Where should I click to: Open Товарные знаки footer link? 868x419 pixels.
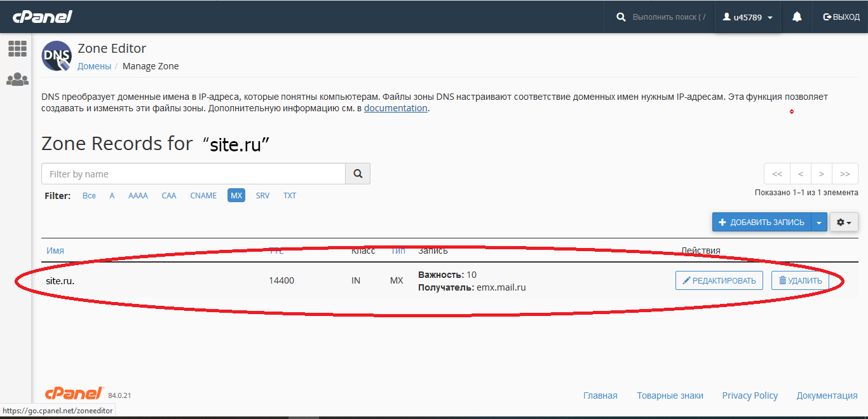(670, 395)
